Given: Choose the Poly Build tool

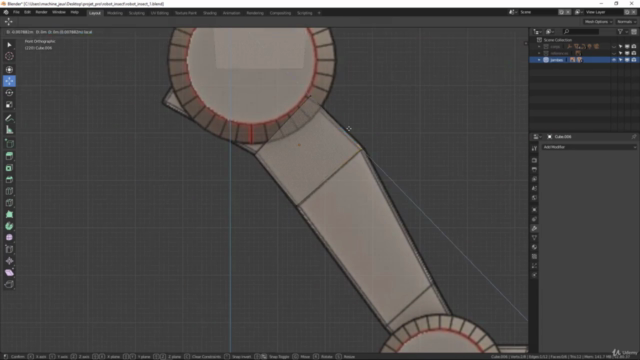Looking at the screenshot, I should click(x=9, y=214).
